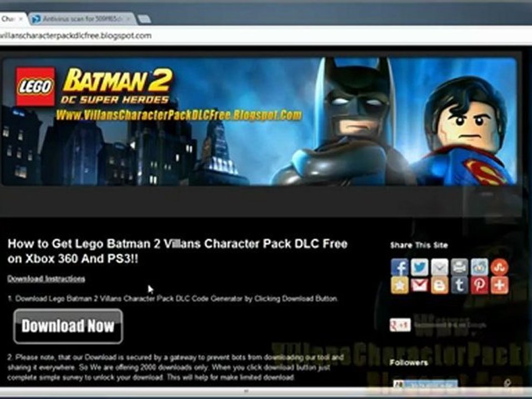Open the Download Instructions link
Viewport: 532px width, 399px height.
pyautogui.click(x=46, y=279)
